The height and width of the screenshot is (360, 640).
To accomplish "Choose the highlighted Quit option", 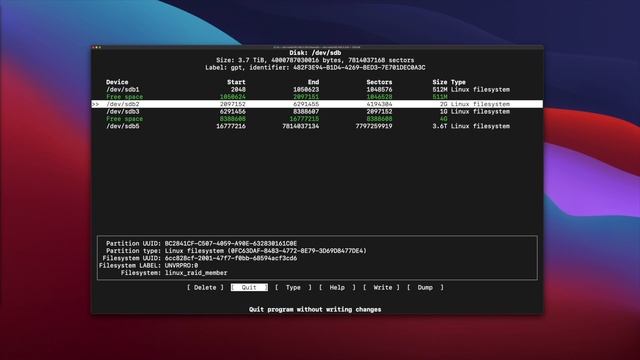I will pos(249,287).
